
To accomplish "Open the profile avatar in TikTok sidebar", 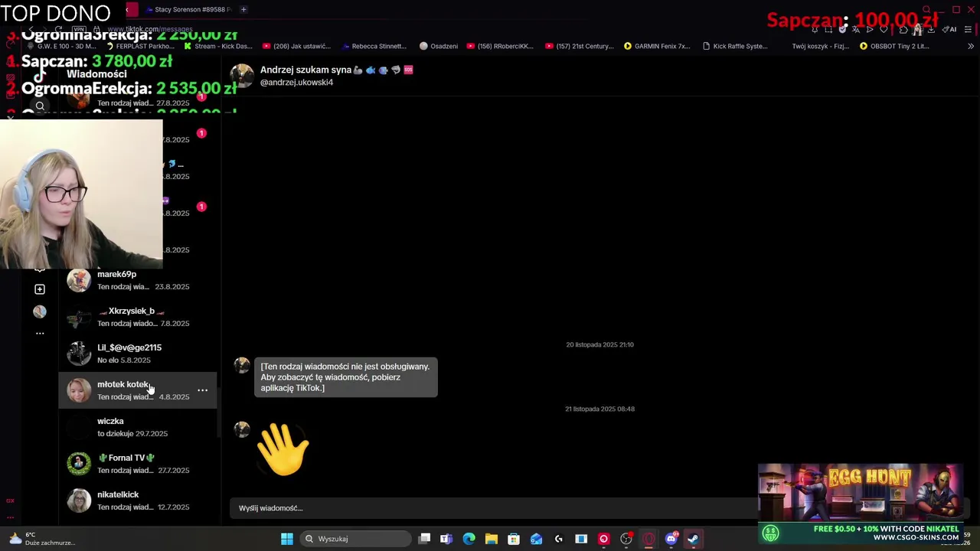I will coord(40,311).
